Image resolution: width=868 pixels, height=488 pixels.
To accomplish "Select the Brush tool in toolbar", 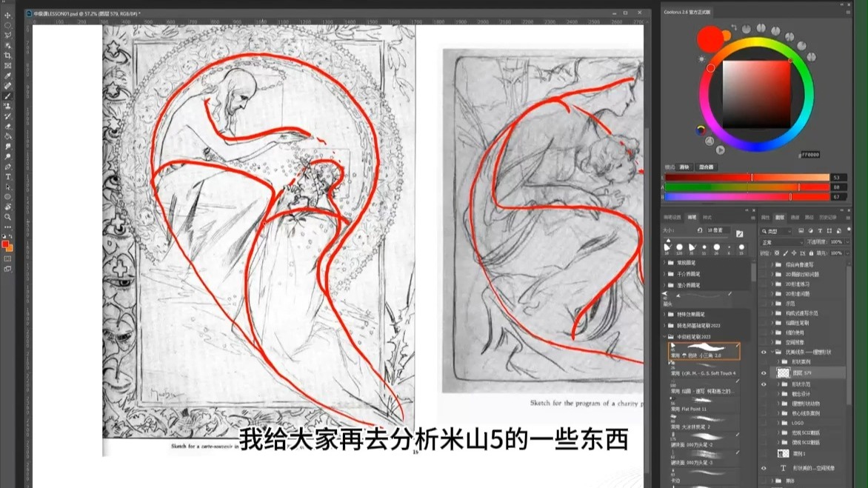I will tap(7, 96).
